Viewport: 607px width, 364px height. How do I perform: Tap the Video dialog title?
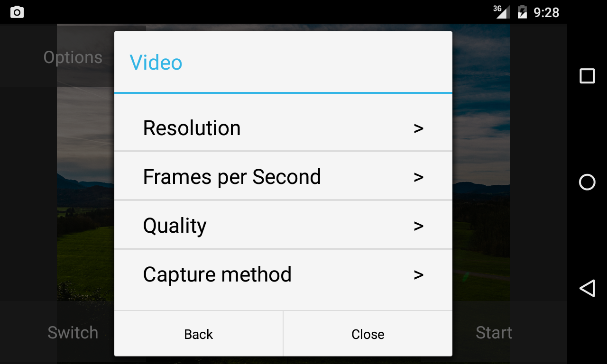156,63
